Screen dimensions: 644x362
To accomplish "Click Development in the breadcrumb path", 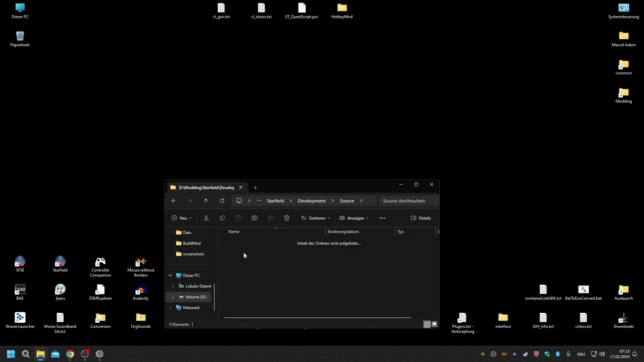I will pos(311,201).
